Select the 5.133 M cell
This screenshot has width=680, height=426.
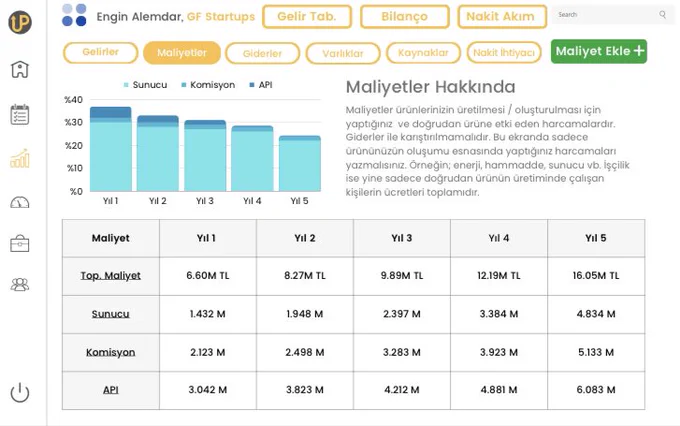click(596, 352)
